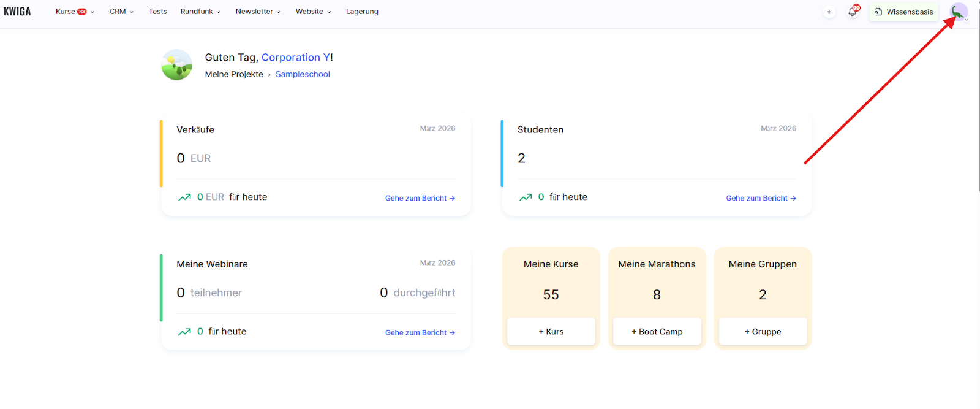
Task: Expand the Website menu
Action: pyautogui.click(x=313, y=12)
